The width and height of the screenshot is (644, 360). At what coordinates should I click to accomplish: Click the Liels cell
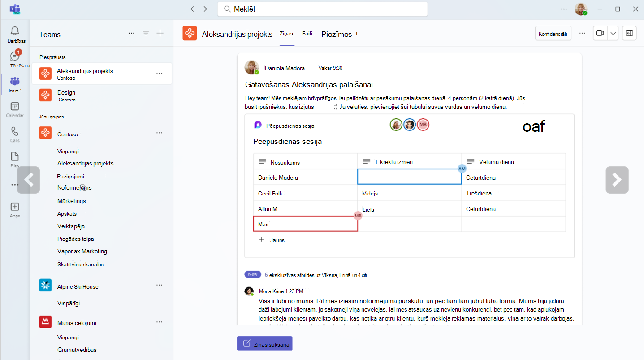pyautogui.click(x=409, y=209)
